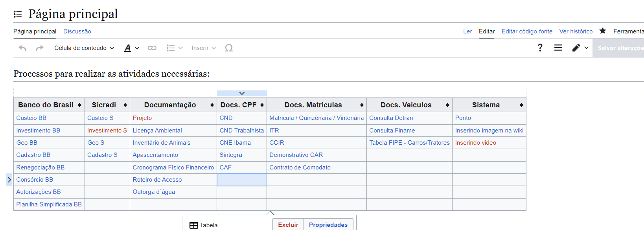Toggle sort on Docs. Veiculos column
The height and width of the screenshot is (230, 644).
tap(447, 105)
